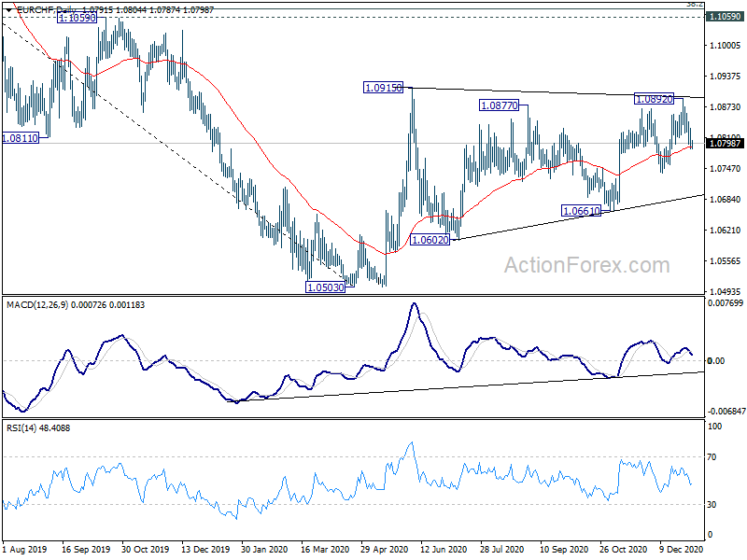Select the 1.09150 peak label
Viewport: 747px width, 560px height.
tap(383, 88)
